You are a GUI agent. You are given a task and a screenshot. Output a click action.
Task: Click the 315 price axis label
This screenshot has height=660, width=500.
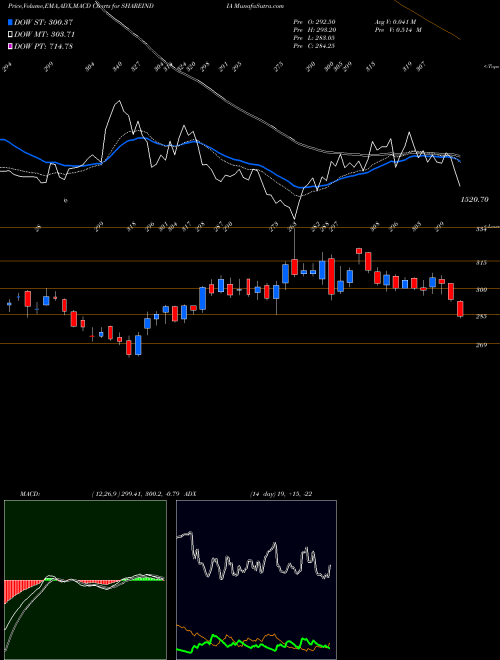tap(481, 263)
